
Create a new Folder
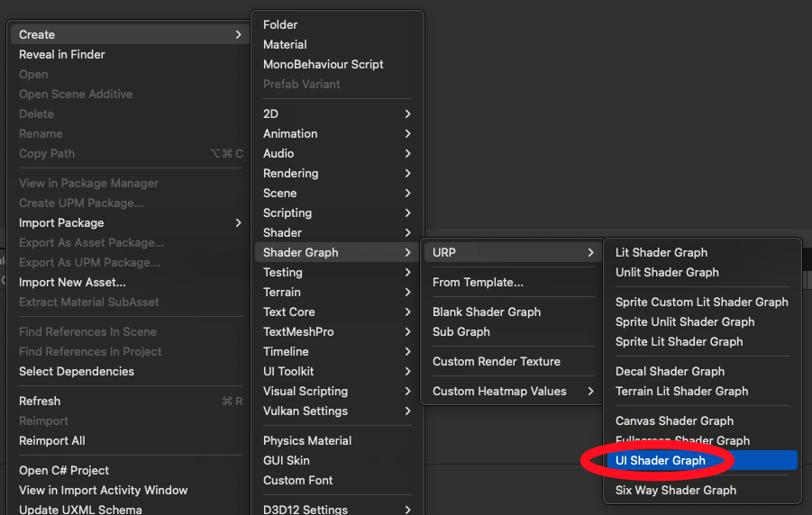337,25
